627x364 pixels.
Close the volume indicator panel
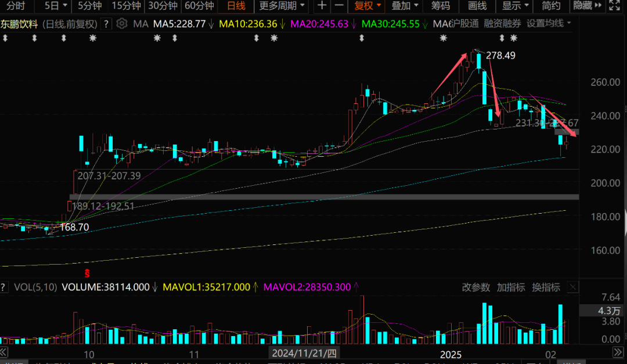573,287
